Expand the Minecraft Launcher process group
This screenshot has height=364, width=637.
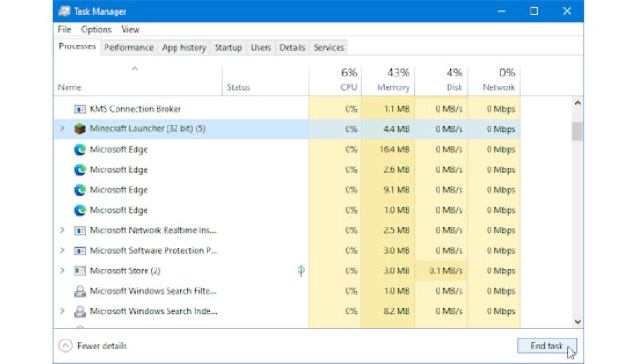[62, 128]
